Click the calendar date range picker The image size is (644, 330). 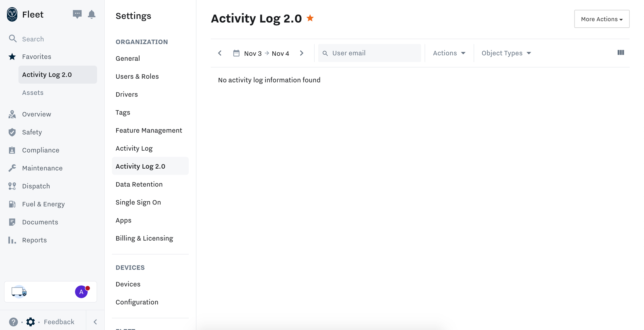[261, 53]
